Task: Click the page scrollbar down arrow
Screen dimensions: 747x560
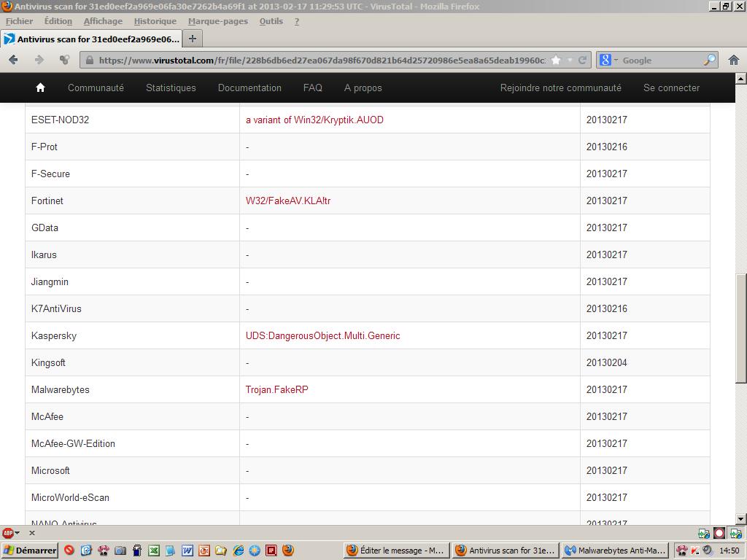Action: coord(741,518)
